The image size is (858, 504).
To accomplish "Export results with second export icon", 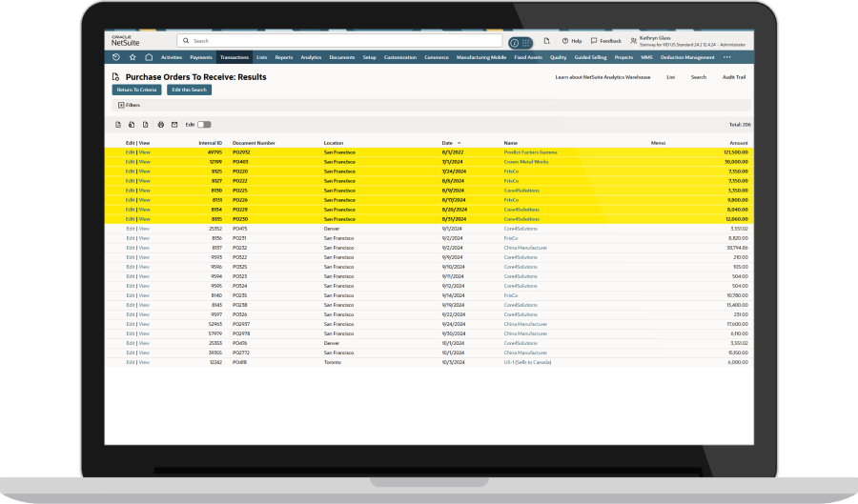I will pos(132,125).
